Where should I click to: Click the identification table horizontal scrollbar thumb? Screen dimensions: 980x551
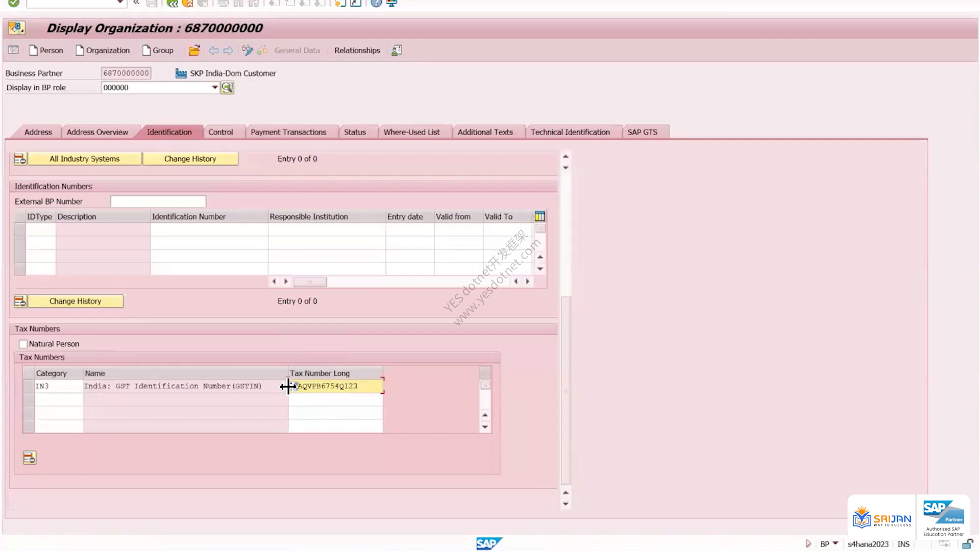310,282
